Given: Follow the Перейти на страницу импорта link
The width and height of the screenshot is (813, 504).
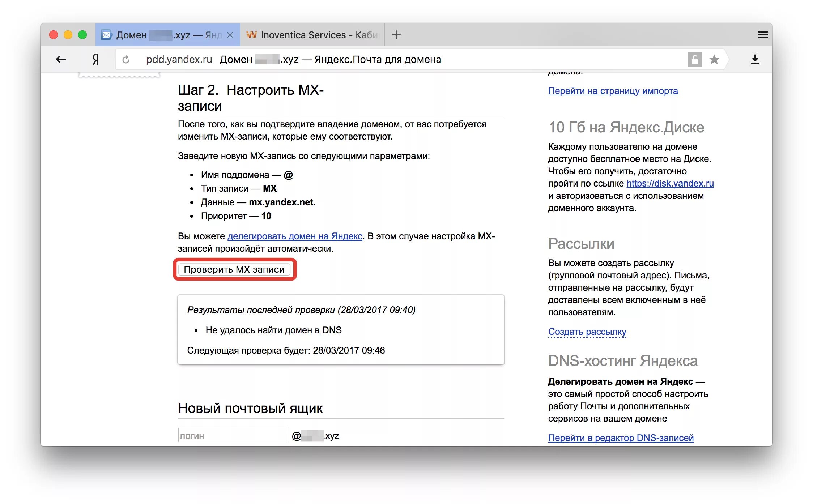Looking at the screenshot, I should click(x=613, y=91).
